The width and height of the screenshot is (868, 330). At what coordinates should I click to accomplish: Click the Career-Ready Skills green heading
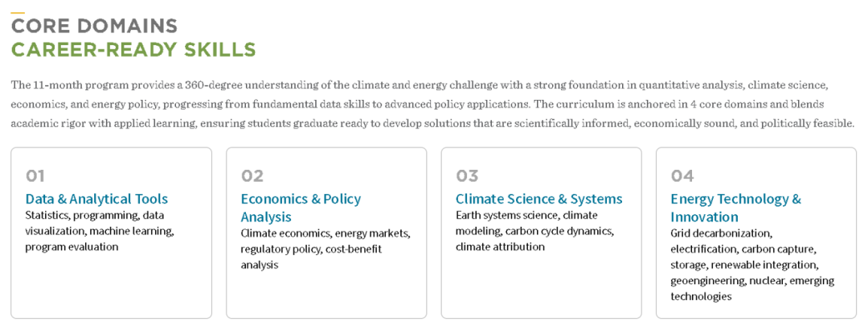pos(133,50)
